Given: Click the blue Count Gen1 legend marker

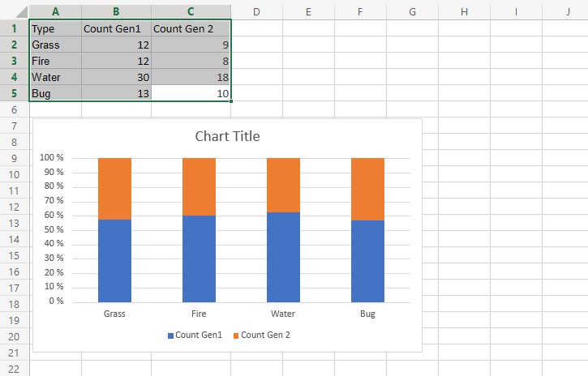Looking at the screenshot, I should click(x=170, y=335).
